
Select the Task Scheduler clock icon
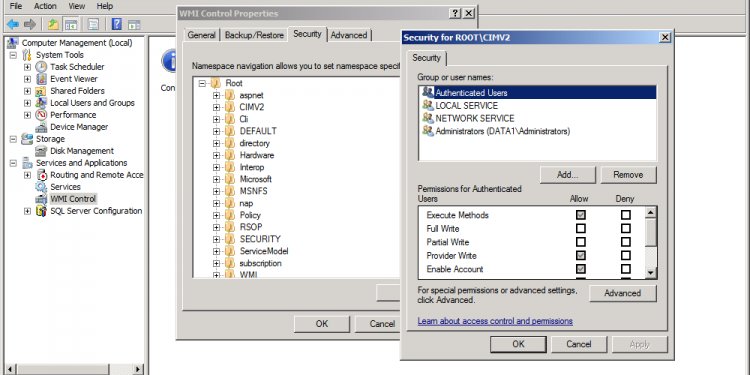click(42, 67)
